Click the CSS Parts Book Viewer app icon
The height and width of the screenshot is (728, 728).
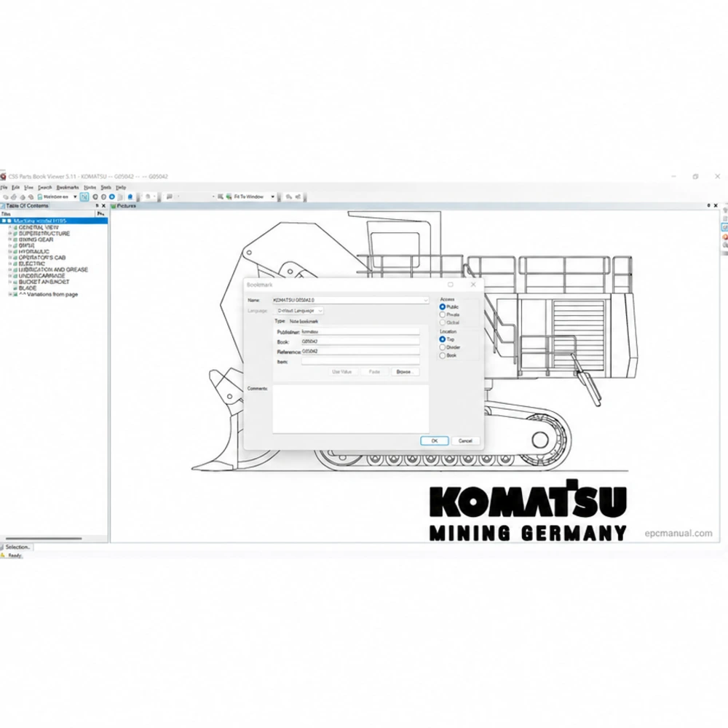click(3, 176)
